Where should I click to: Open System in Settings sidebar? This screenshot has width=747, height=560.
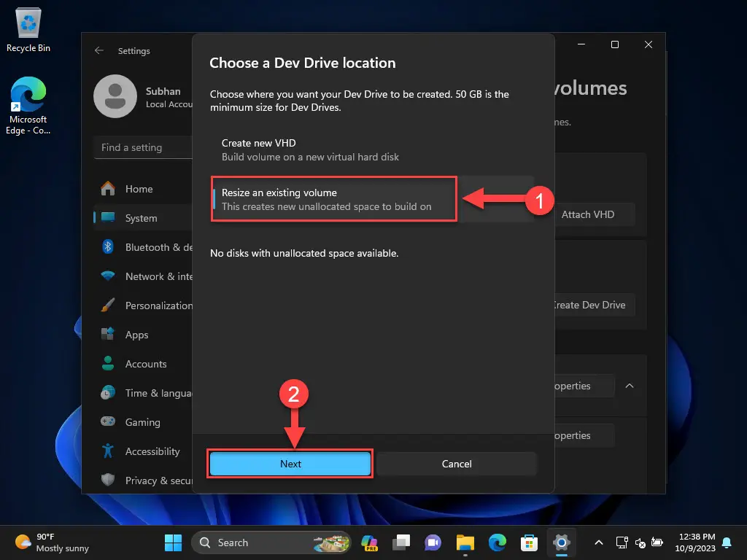pos(144,218)
